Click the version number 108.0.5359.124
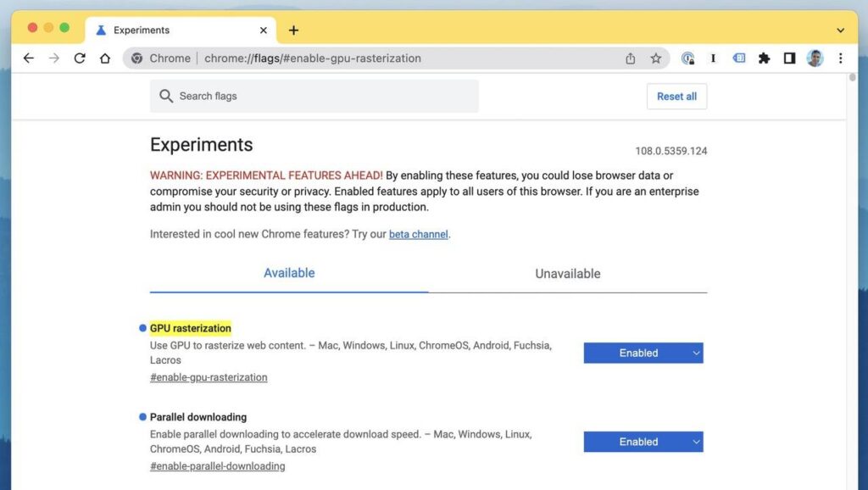 point(671,151)
